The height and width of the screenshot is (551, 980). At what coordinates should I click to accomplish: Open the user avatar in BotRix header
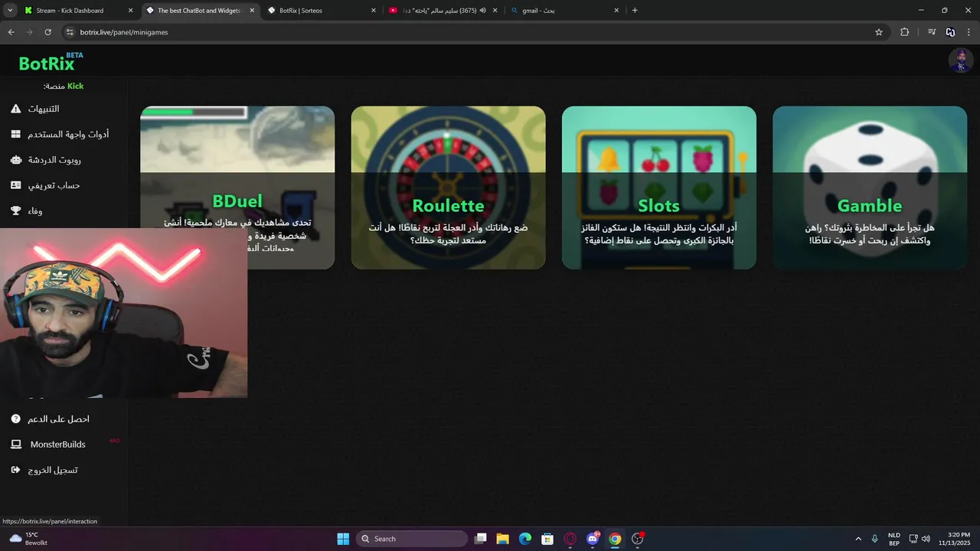click(x=960, y=60)
